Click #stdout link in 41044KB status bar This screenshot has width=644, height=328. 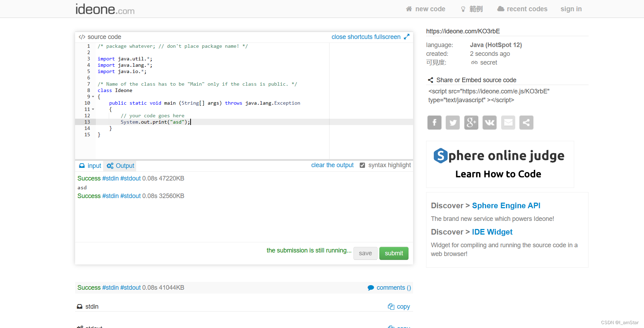point(131,288)
